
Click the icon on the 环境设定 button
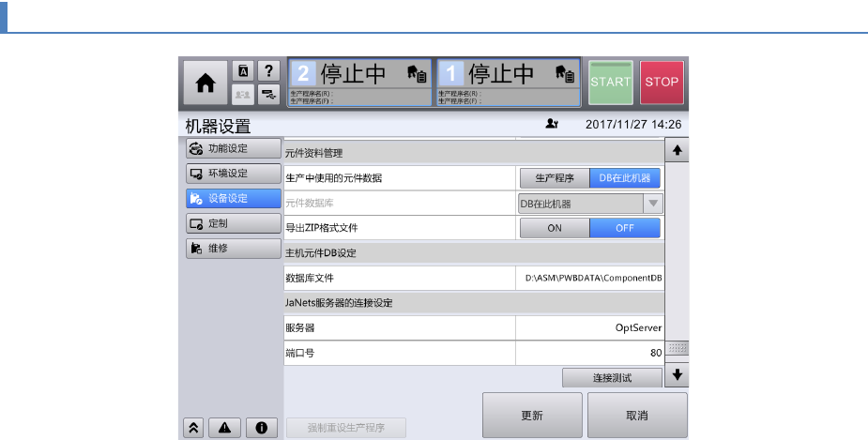coord(196,174)
